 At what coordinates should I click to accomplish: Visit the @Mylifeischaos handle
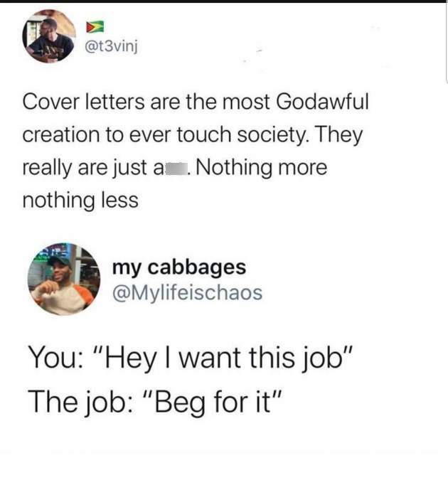[188, 292]
